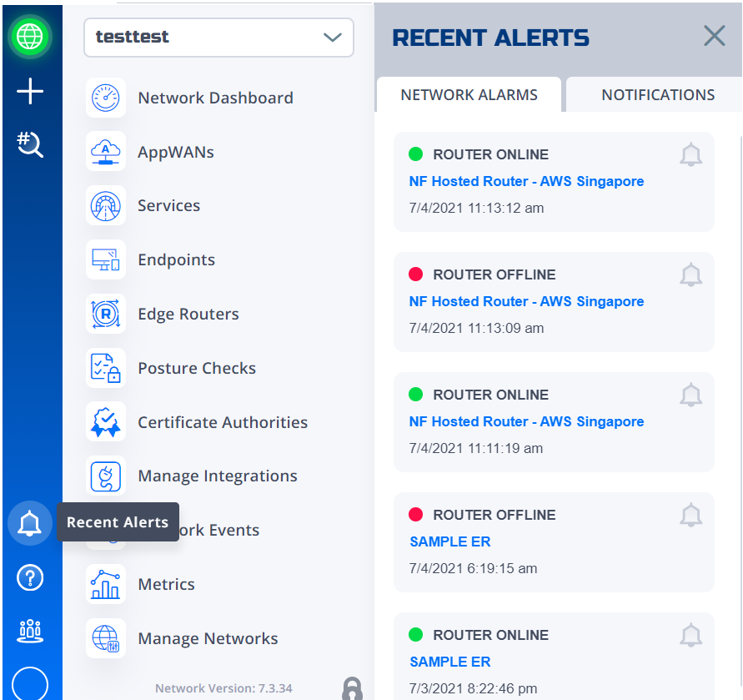Open NF Hosted Router link in 11:11:19 alert
Viewport: 743px width, 700px height.
[x=526, y=421]
